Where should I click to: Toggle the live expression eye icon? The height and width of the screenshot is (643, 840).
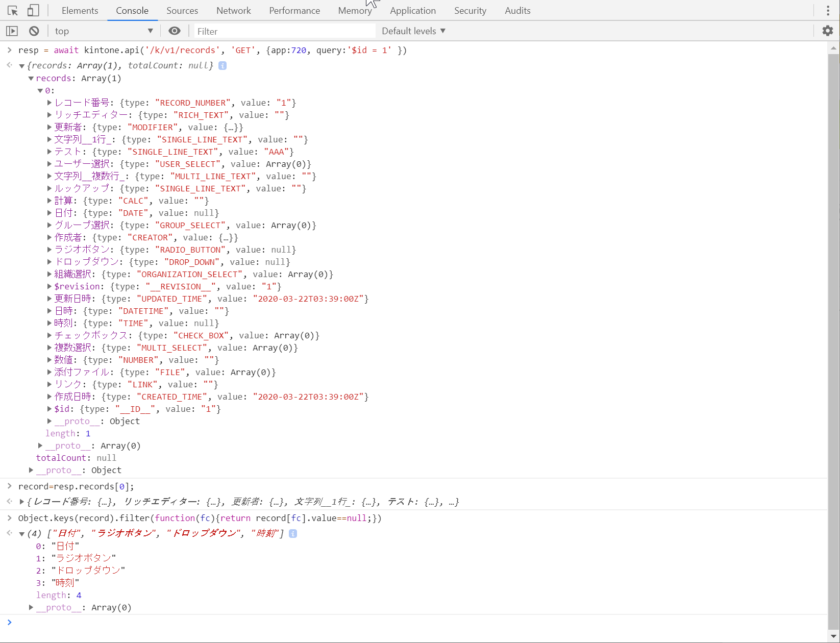point(175,31)
